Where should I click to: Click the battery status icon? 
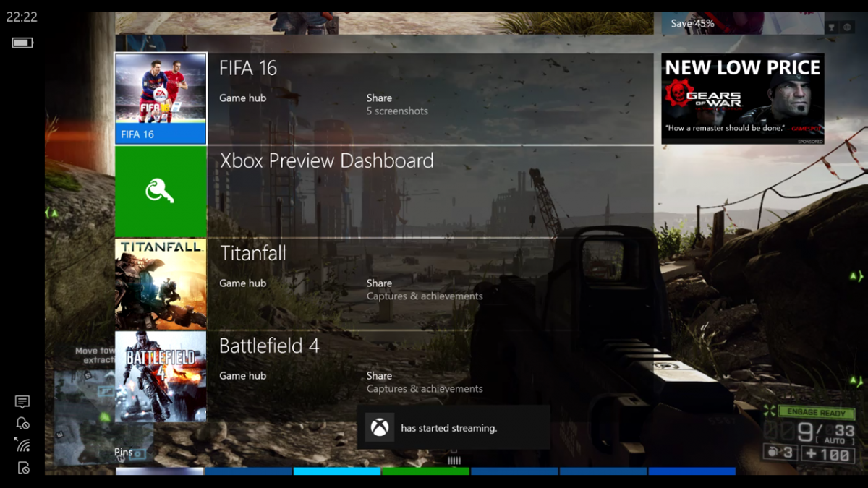click(x=22, y=43)
